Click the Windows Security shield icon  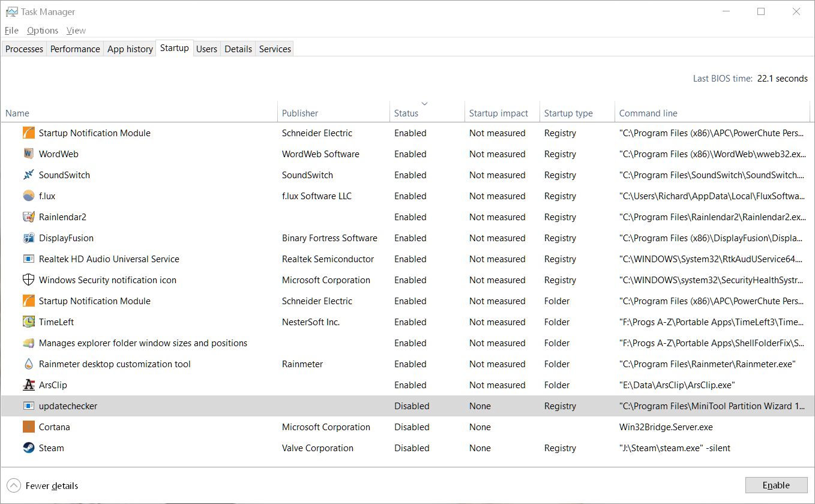point(29,280)
